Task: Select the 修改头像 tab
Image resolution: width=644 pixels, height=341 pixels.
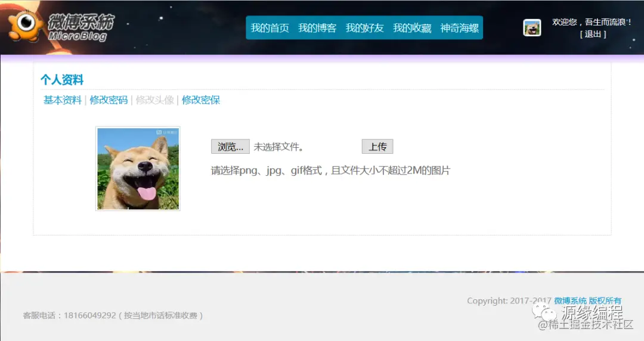Action: [x=155, y=100]
